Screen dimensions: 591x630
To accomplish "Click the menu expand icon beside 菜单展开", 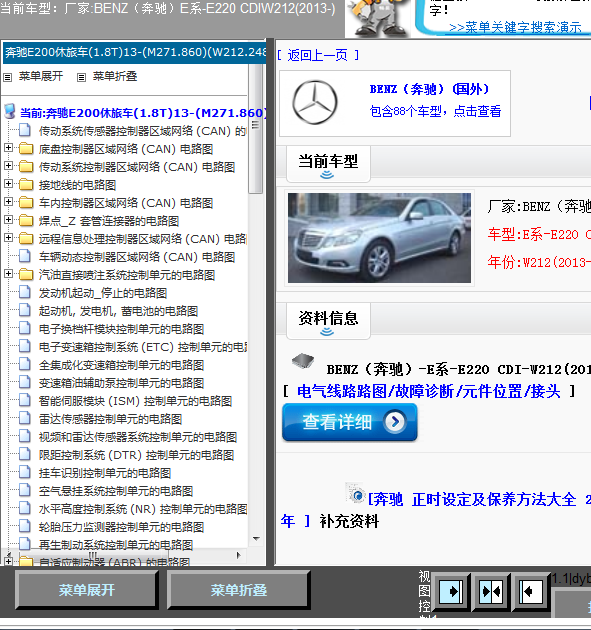I will tap(8, 77).
